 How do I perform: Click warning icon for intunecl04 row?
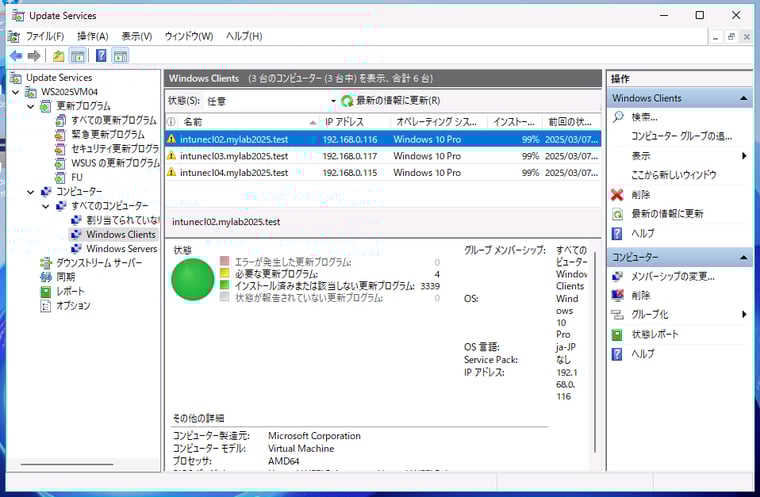171,172
